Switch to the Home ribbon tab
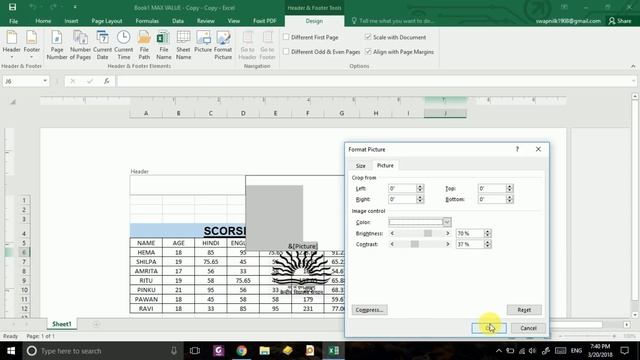The height and width of the screenshot is (360, 640). [x=43, y=21]
